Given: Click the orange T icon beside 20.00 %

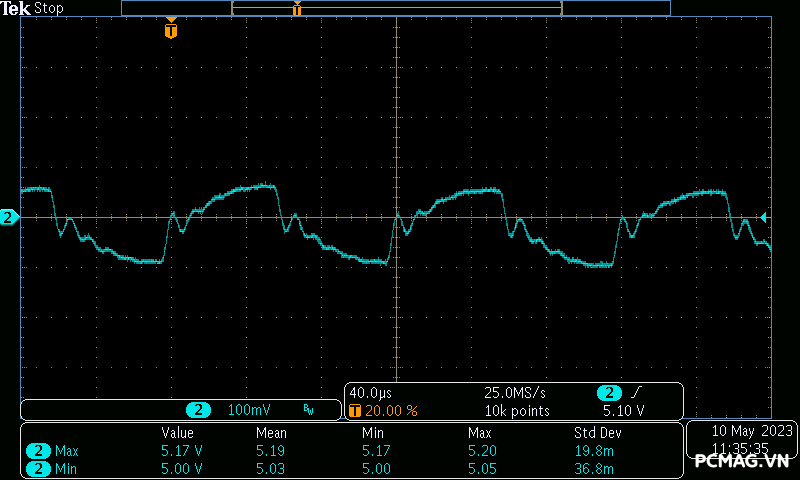Looking at the screenshot, I should pos(354,411).
